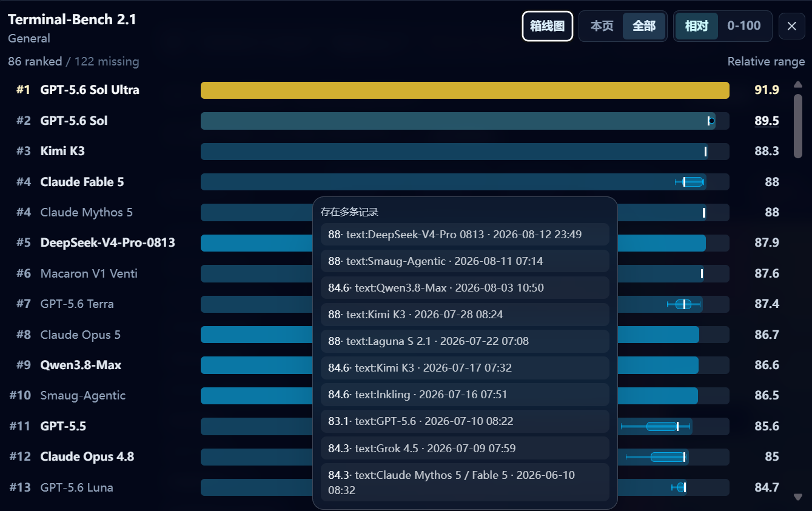Select the GPT-5.6 Luna model name
This screenshot has width=812, height=511.
tap(76, 487)
